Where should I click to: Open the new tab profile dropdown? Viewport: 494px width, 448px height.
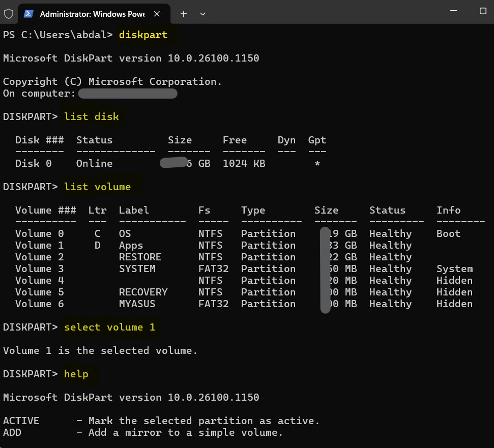point(202,14)
